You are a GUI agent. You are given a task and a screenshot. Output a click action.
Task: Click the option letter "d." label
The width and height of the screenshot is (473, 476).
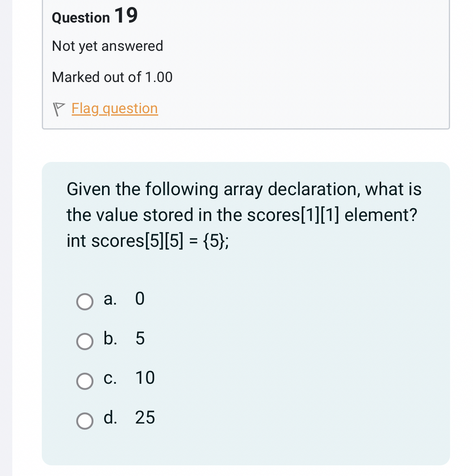[110, 417]
